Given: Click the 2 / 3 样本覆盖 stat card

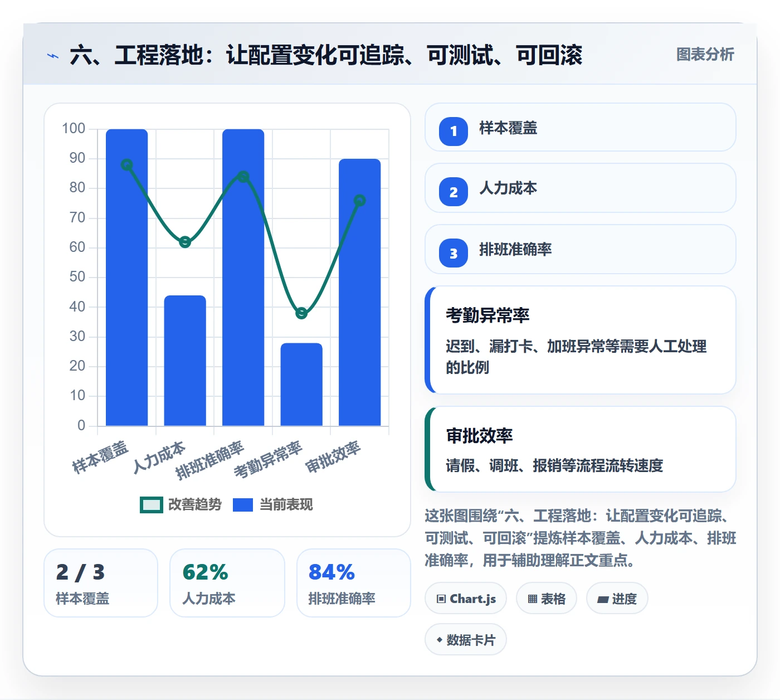Looking at the screenshot, I should (101, 583).
